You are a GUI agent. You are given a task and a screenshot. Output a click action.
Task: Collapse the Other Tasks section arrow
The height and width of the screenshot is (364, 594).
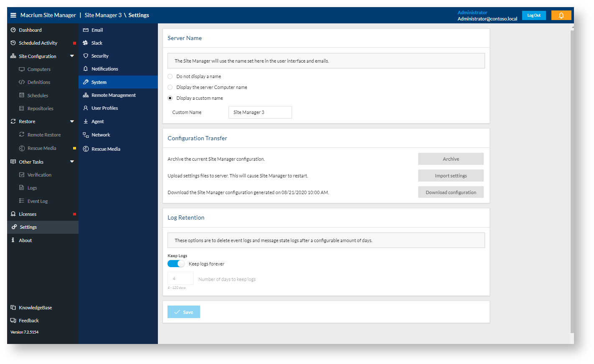point(72,162)
